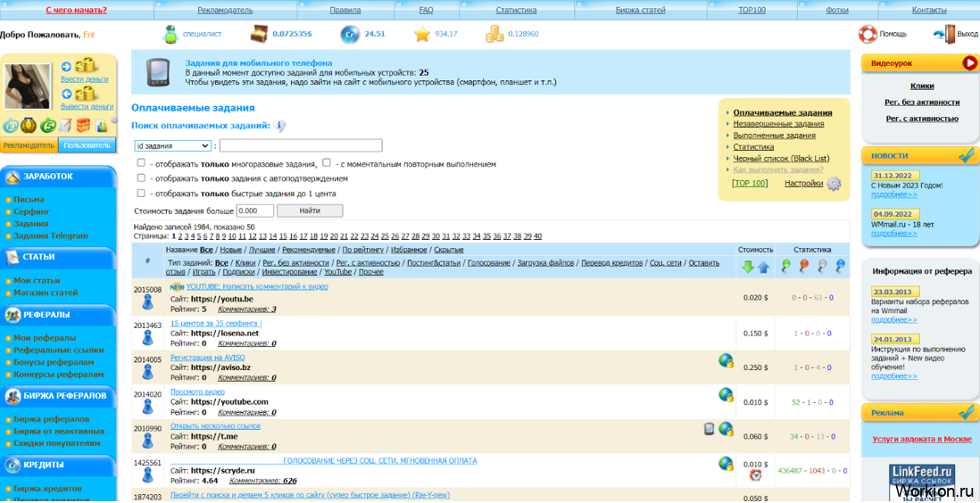Enable only multi-use tasks checkbox

tap(141, 163)
